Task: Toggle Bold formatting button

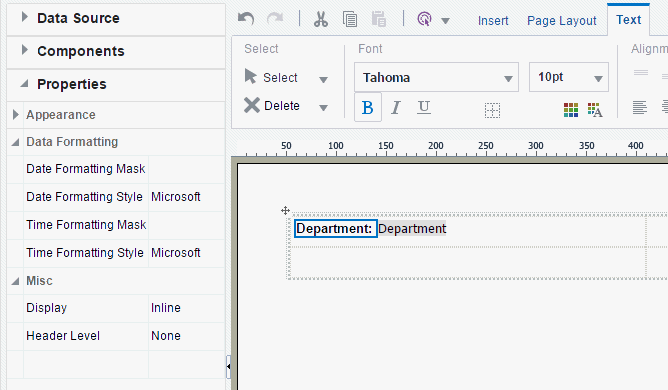Action: pos(368,108)
